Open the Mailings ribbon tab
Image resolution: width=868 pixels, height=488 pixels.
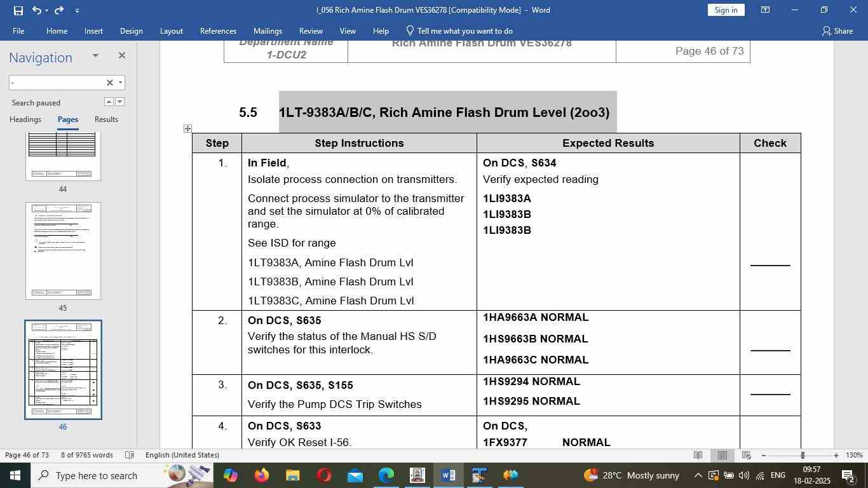pos(268,30)
